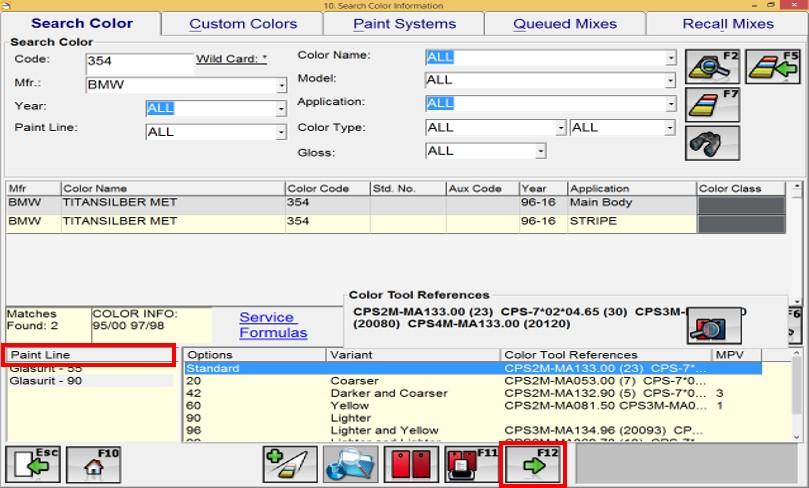Screen dimensions: 809x488
Task: Click the F2 search color magnifier icon
Action: 712,66
